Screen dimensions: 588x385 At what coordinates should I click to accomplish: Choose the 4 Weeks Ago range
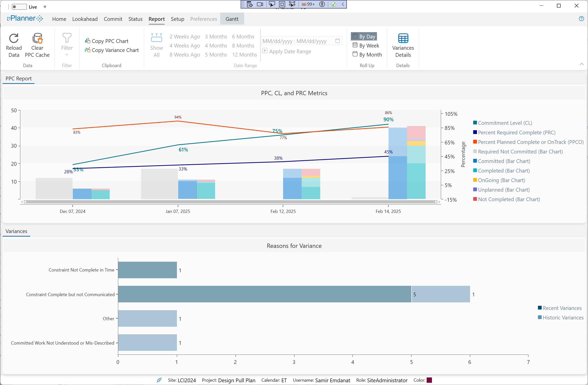tap(184, 45)
